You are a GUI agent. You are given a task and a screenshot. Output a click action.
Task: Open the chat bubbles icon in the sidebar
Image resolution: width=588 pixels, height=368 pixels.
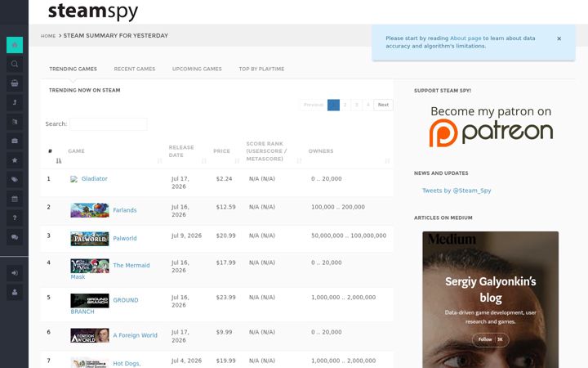(x=15, y=237)
